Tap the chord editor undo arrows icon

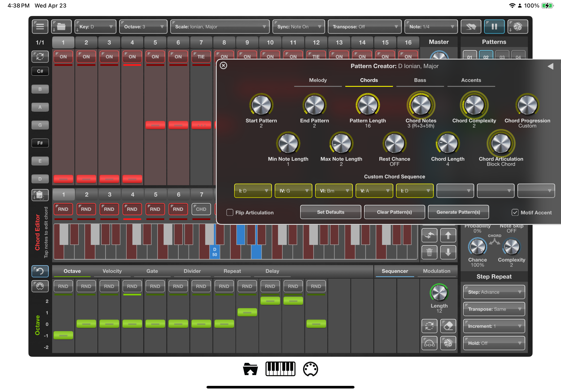coord(429,235)
